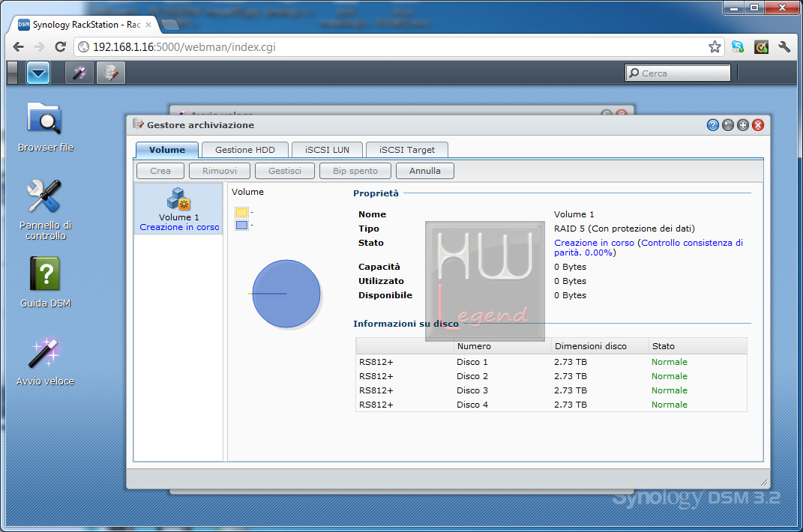This screenshot has height=532, width=803.
Task: Select the Disco 1 row
Action: (x=551, y=362)
